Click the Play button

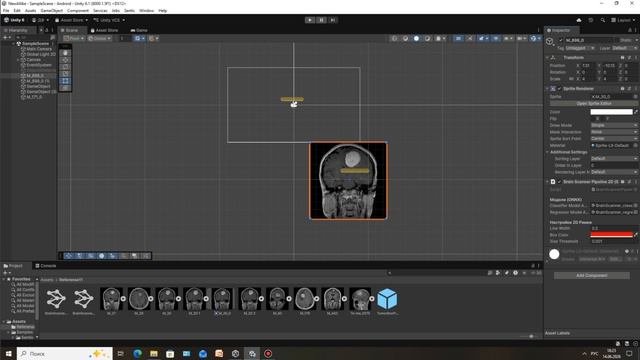[x=310, y=20]
